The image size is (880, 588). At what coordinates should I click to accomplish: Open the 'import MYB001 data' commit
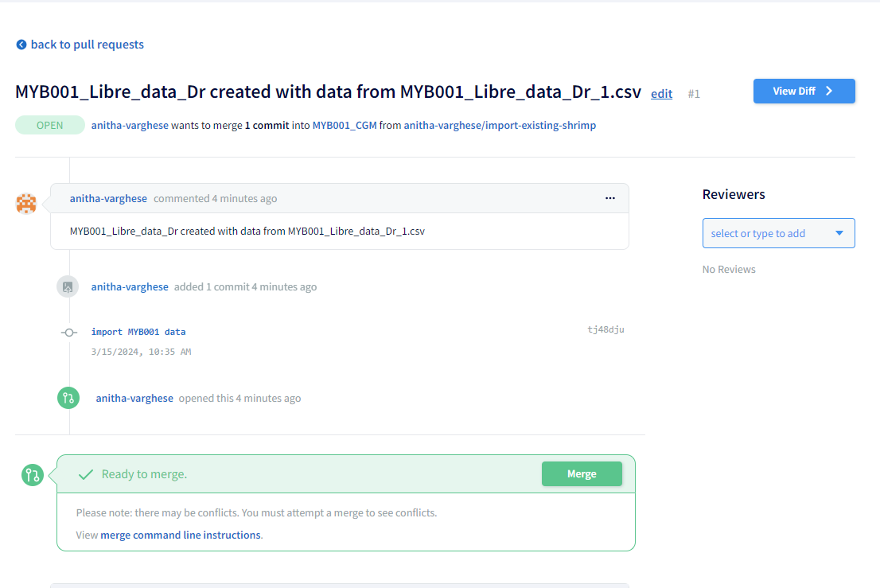(138, 332)
